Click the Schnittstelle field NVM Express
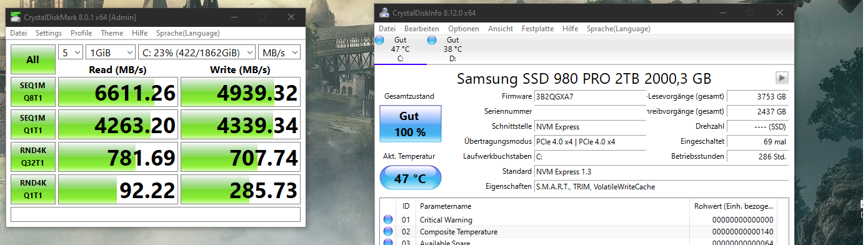 click(589, 126)
